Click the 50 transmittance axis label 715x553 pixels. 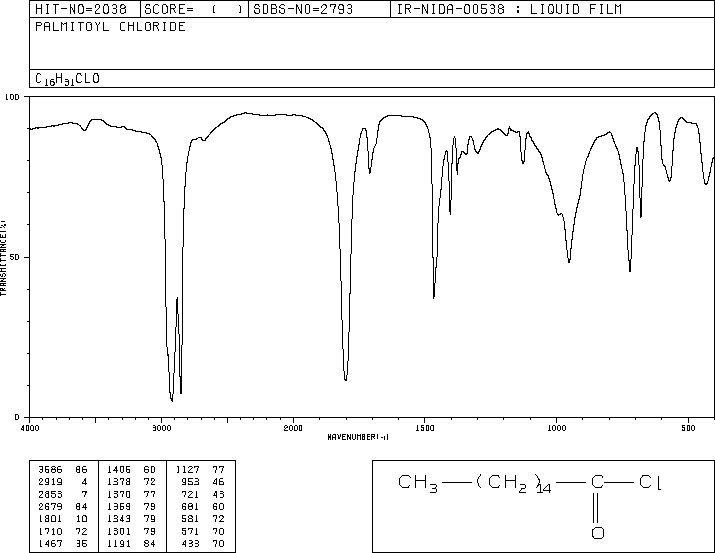pos(14,257)
